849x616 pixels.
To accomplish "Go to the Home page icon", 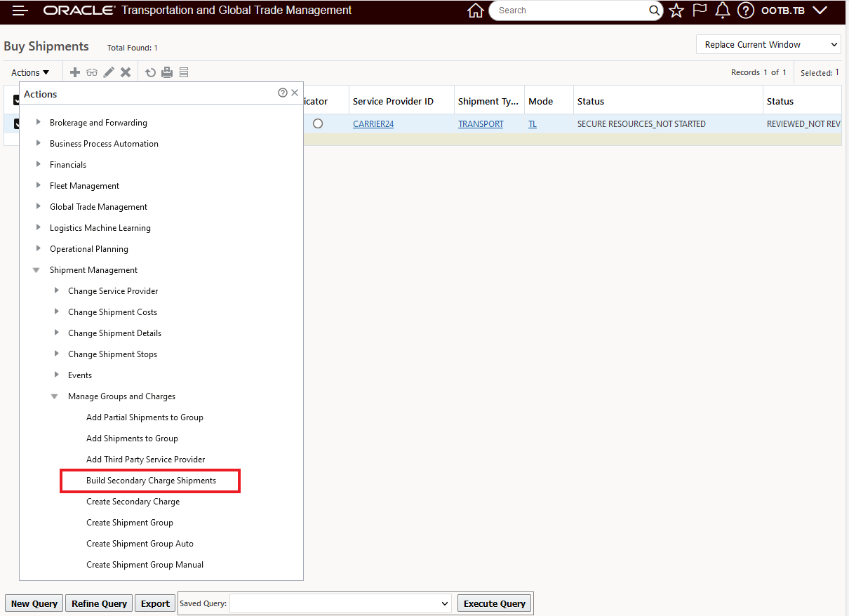I will [x=476, y=11].
